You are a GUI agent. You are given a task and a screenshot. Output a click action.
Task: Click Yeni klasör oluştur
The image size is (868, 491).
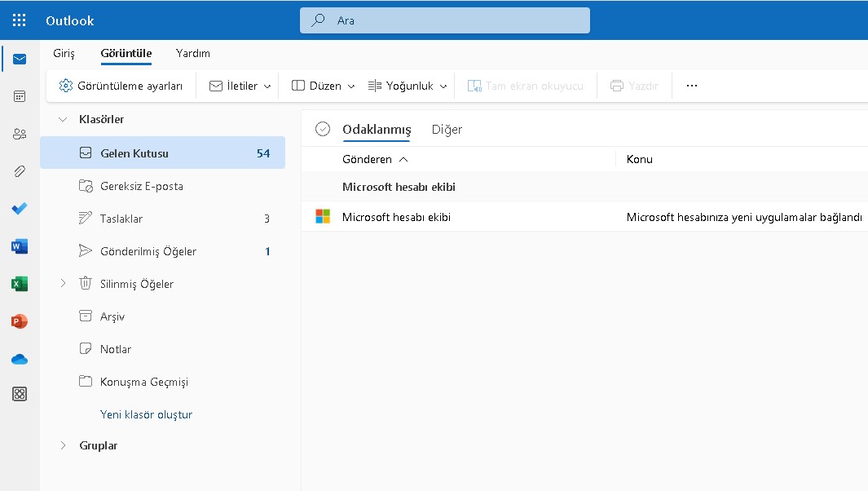(x=145, y=414)
